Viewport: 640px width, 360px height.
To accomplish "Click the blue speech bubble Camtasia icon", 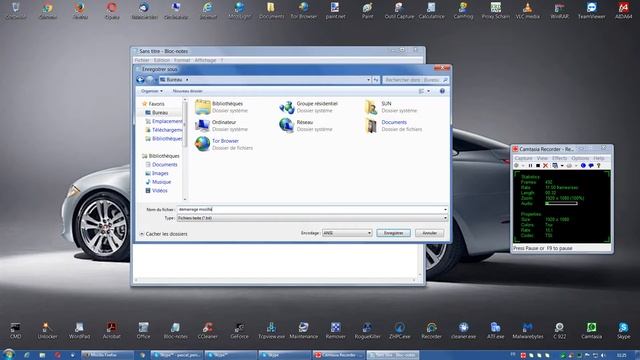I will 591,166.
